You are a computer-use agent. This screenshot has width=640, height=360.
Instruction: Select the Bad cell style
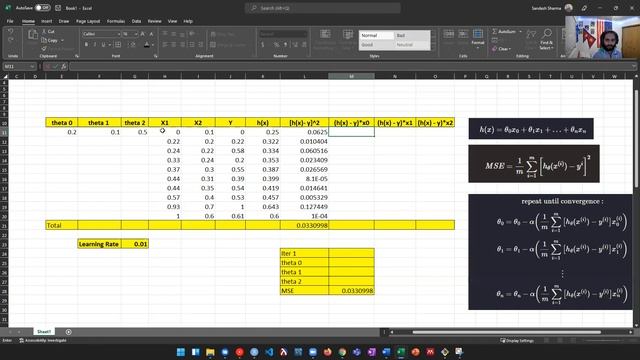[x=412, y=36]
